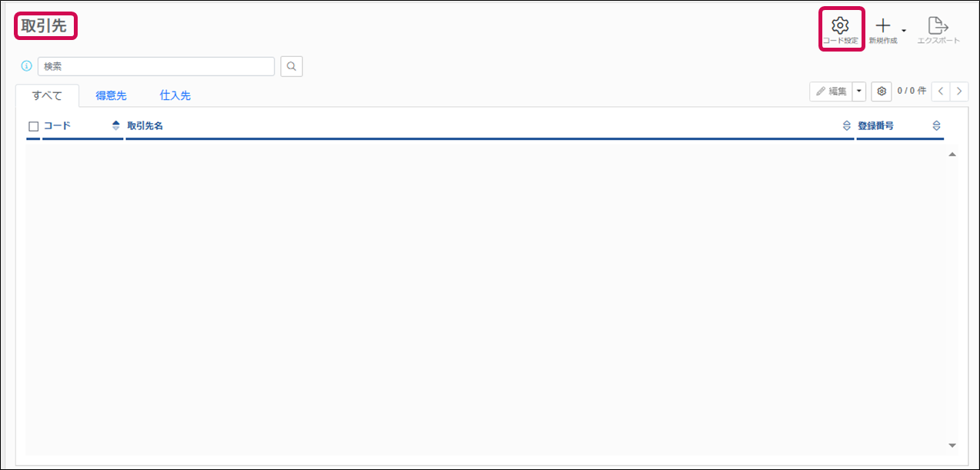Image resolution: width=980 pixels, height=470 pixels.
Task: Toggle the select-all checkbox in header
Action: [x=33, y=126]
